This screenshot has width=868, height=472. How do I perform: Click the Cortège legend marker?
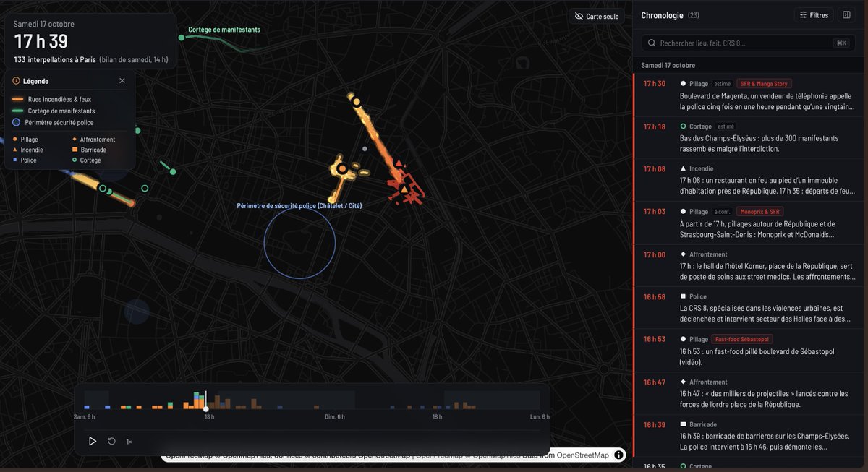75,160
